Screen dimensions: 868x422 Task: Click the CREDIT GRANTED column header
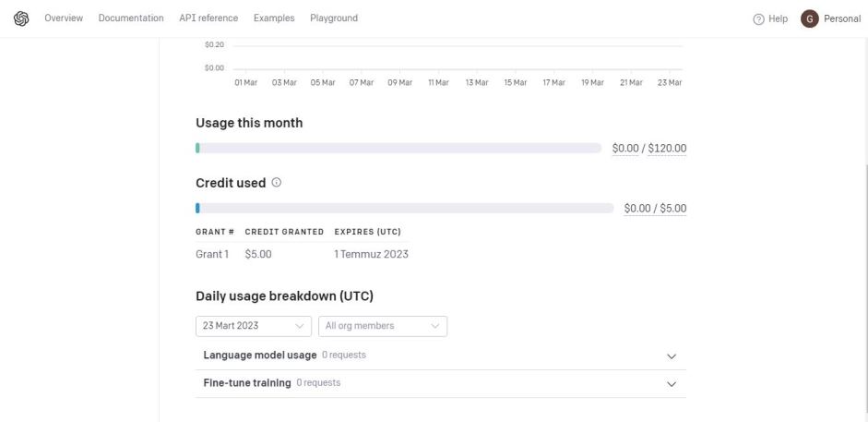coord(284,232)
